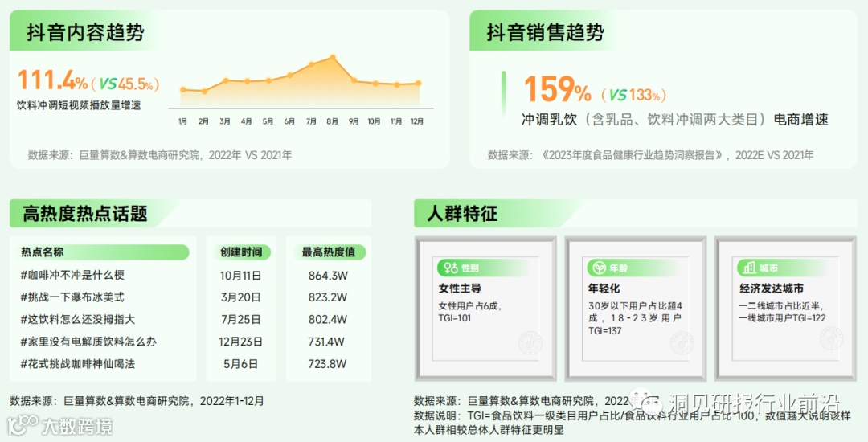This screenshot has width=868, height=442.
Task: Click the 1月 data point on the line chart
Action: point(183,90)
